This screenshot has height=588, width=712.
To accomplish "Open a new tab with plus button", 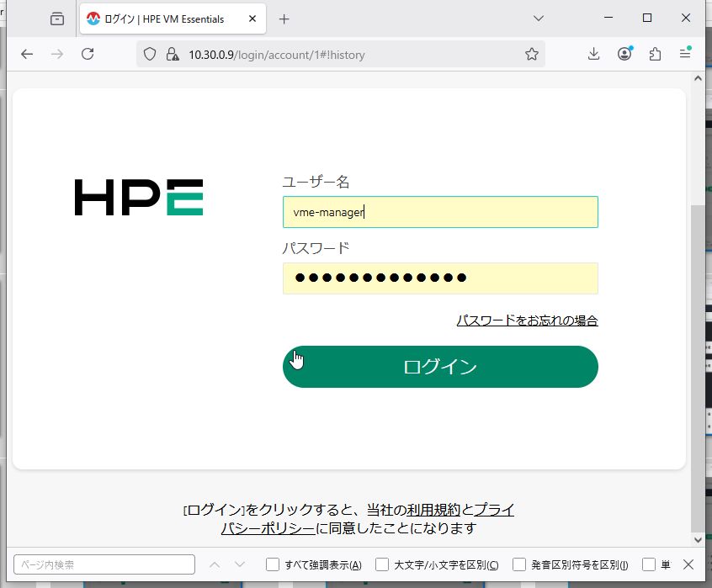I will click(284, 19).
